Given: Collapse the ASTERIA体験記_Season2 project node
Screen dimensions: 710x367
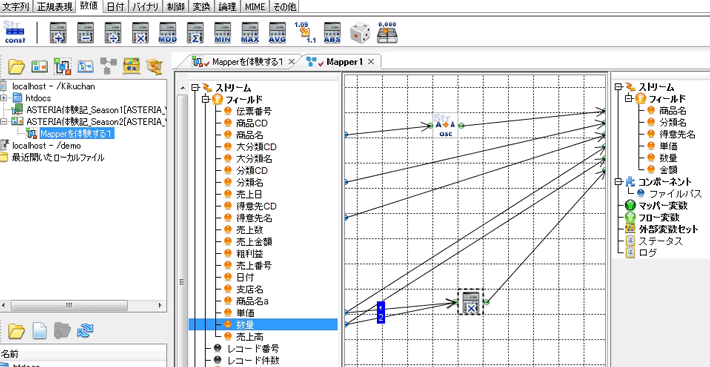Looking at the screenshot, I should (4, 121).
